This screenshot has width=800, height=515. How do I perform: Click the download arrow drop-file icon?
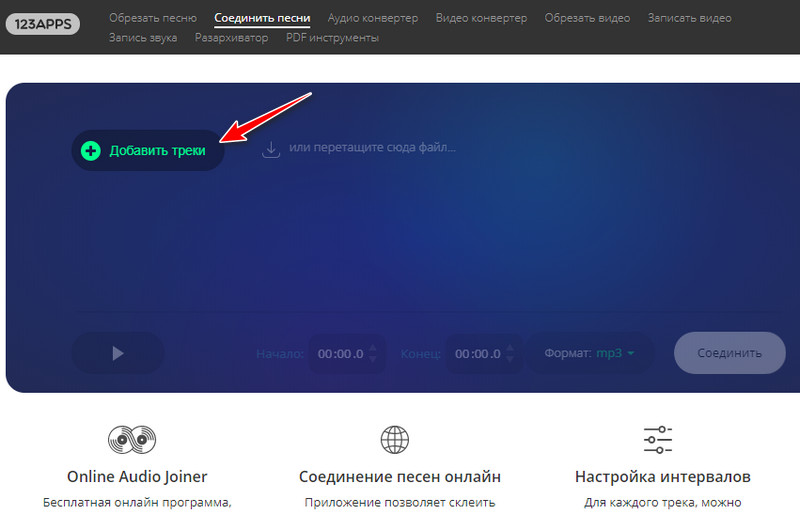[271, 150]
